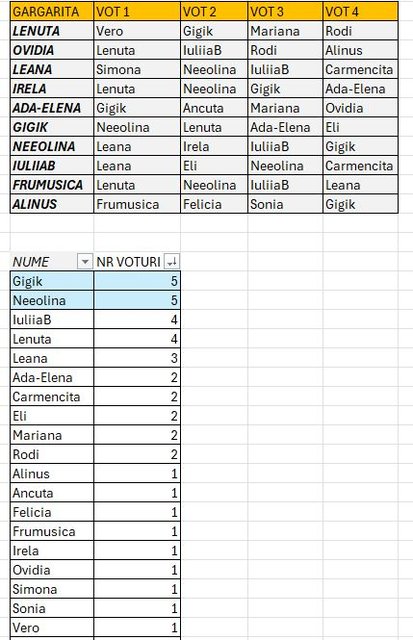Viewport: 413px width, 640px height.
Task: Select the VOT 1 header cell
Action: [x=137, y=11]
